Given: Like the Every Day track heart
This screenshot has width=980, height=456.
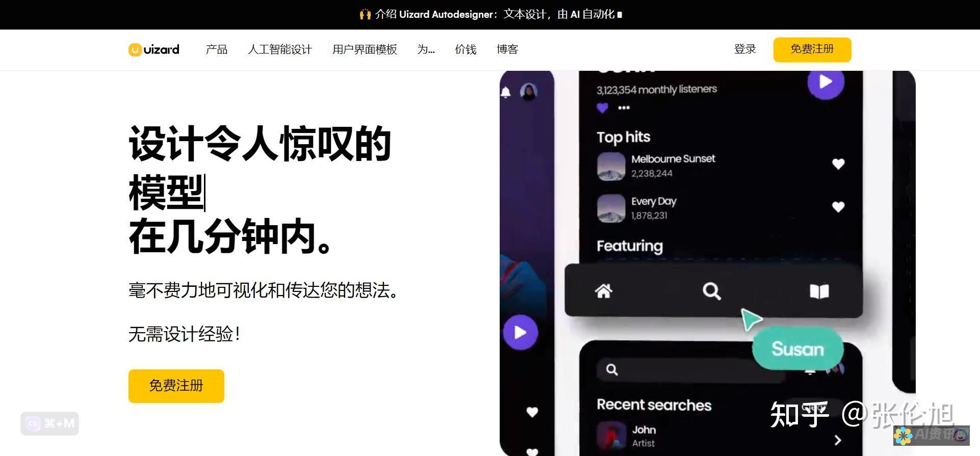Looking at the screenshot, I should (x=838, y=206).
